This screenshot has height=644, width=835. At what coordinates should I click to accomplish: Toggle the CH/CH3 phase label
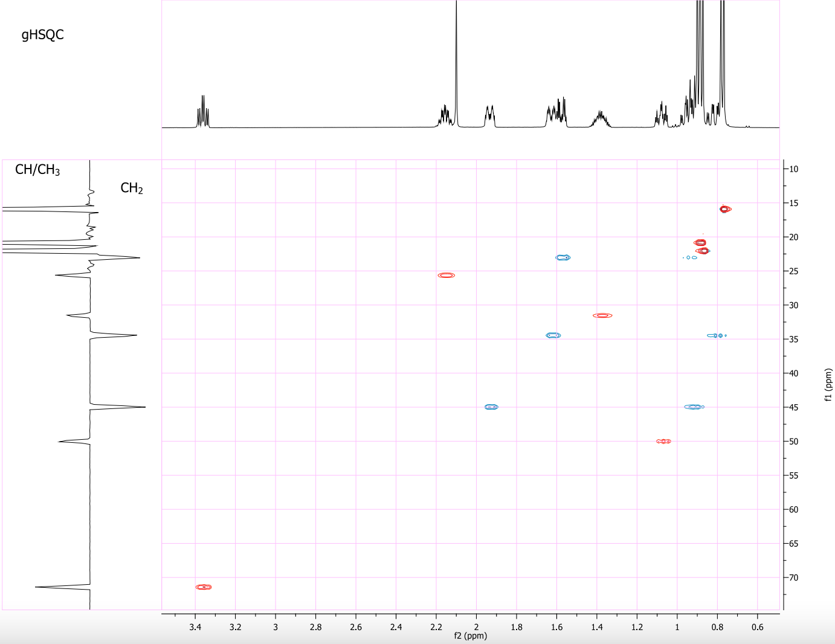click(37, 168)
